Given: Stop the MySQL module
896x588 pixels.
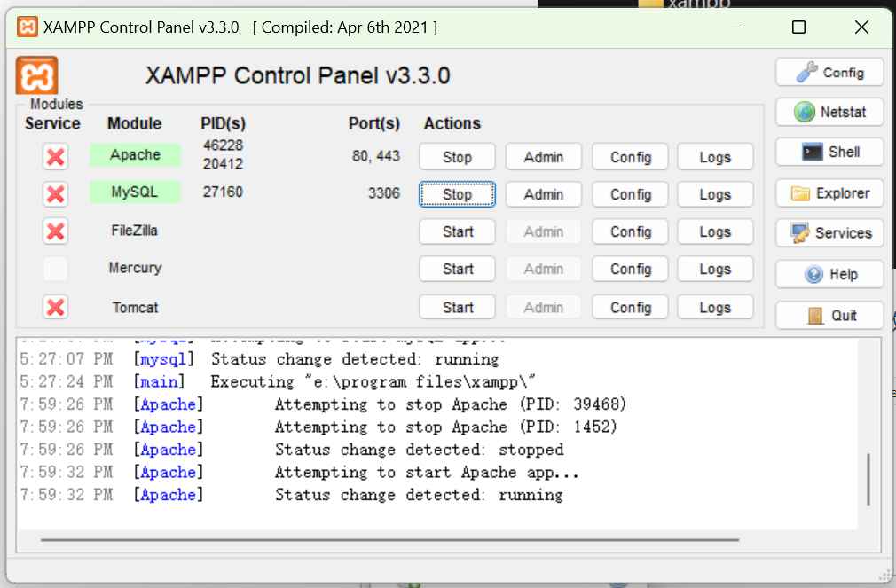Looking at the screenshot, I should [x=457, y=194].
